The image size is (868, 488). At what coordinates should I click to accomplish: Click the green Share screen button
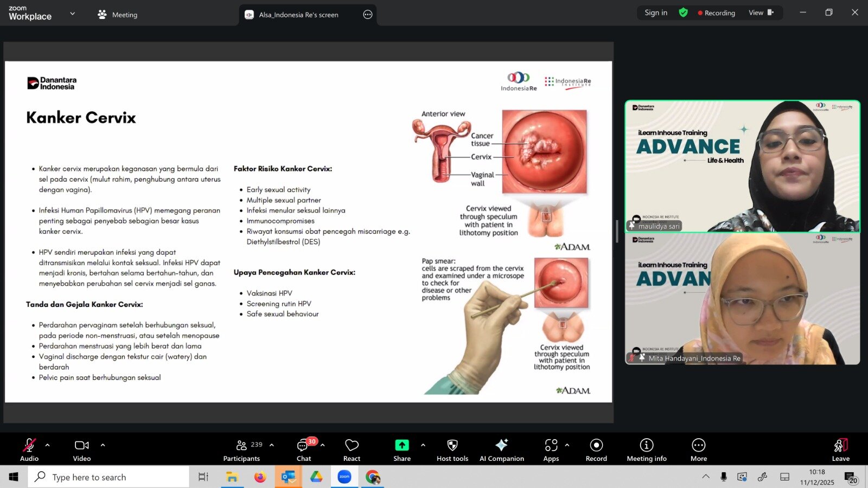[402, 450]
